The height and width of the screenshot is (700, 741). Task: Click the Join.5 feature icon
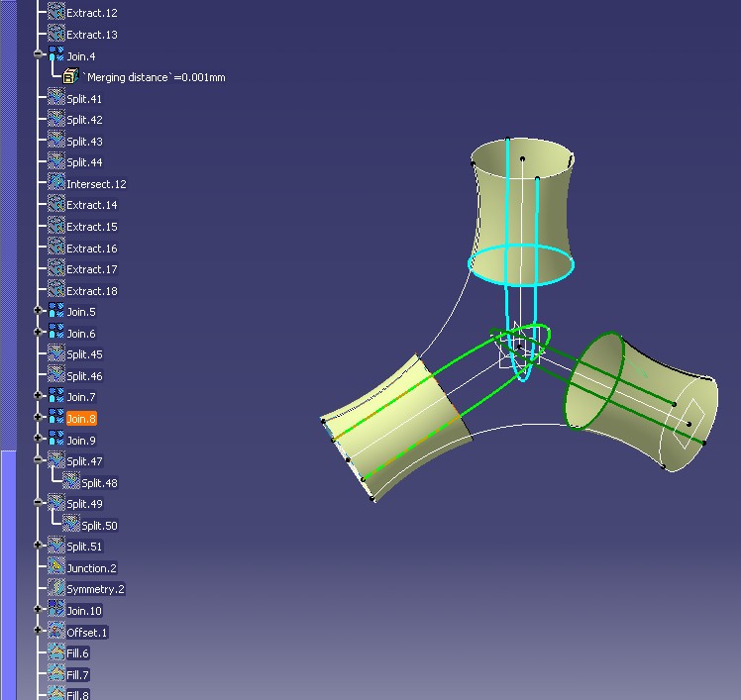[56, 311]
